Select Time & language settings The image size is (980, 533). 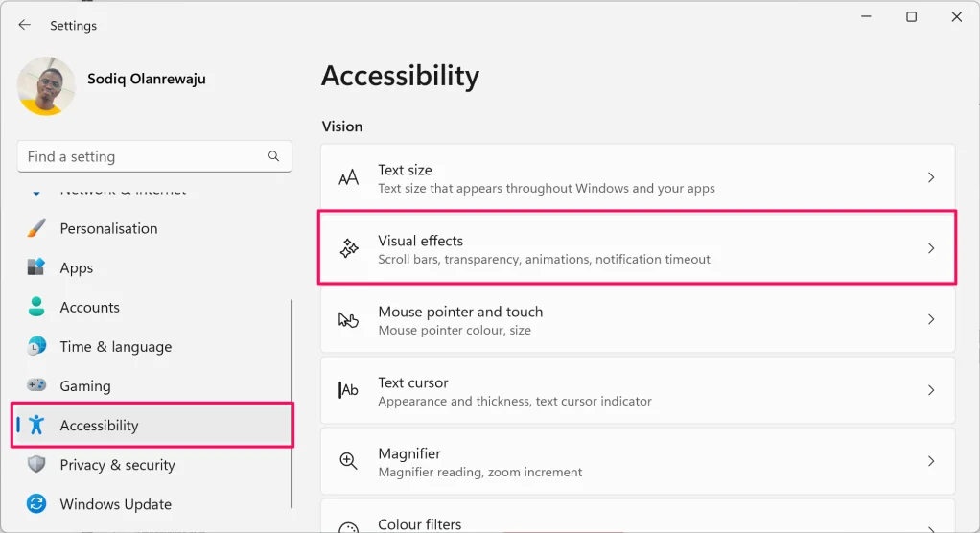pos(115,347)
